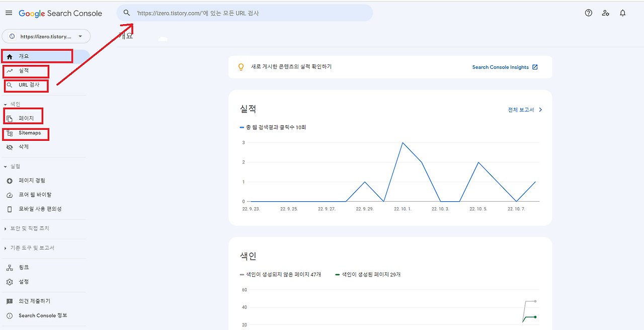This screenshot has width=644, height=330.
Task: Click the external-link icon beside Search Console Insights
Action: tap(535, 67)
